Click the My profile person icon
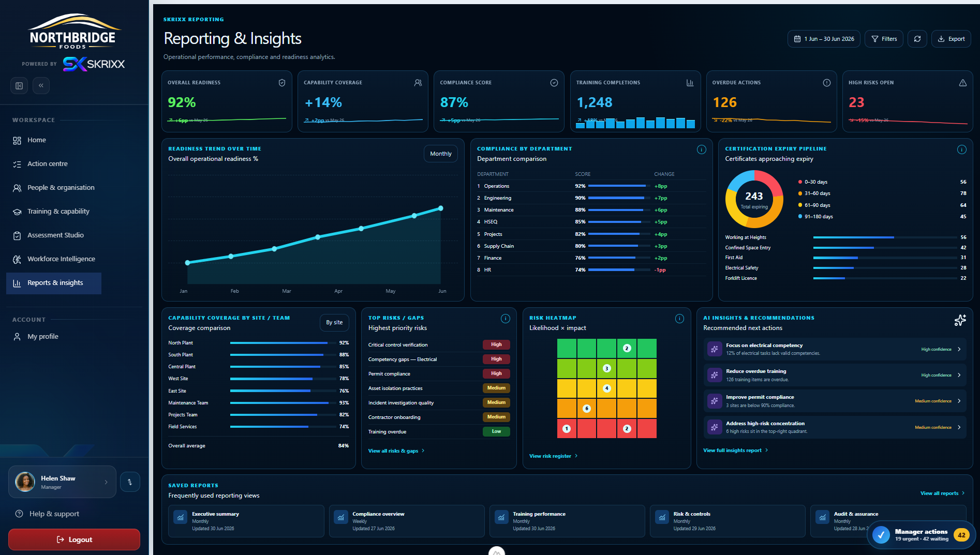The image size is (980, 555). click(17, 337)
